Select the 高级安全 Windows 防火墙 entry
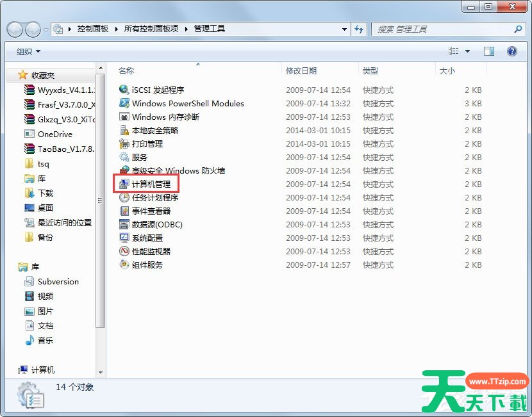 coord(172,170)
